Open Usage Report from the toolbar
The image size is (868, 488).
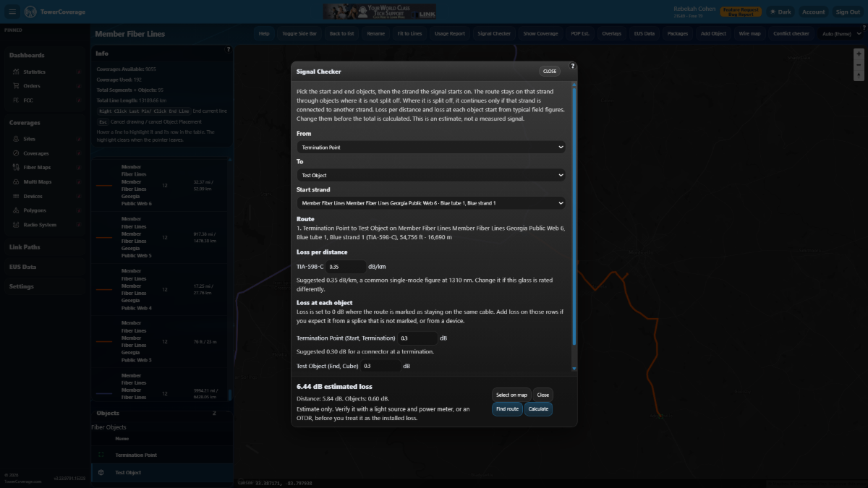pos(450,33)
